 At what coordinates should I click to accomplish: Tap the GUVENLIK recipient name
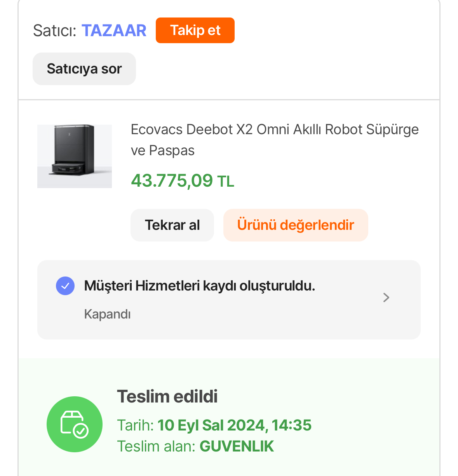tap(237, 446)
